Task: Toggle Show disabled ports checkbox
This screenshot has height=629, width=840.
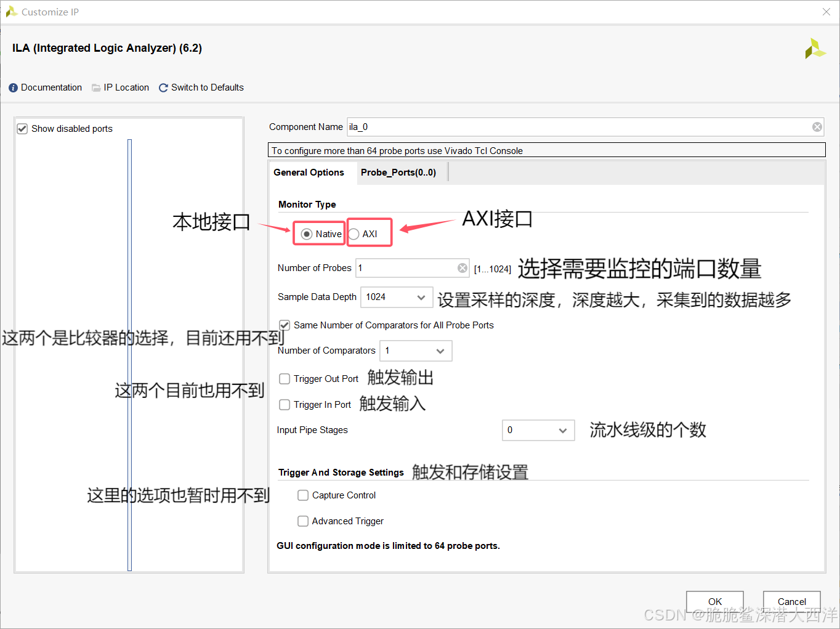Action: [22, 129]
